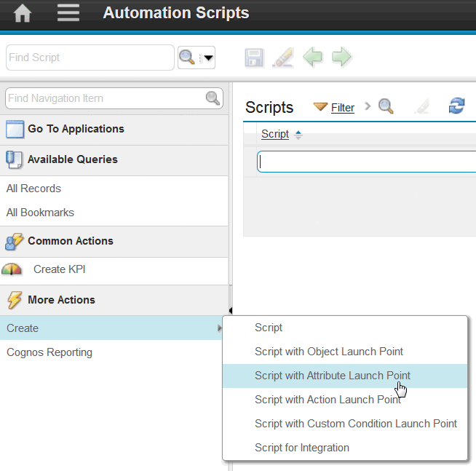Screen dimensions: 476x471
Task: Click the Save script toolbar icon
Action: tap(254, 58)
